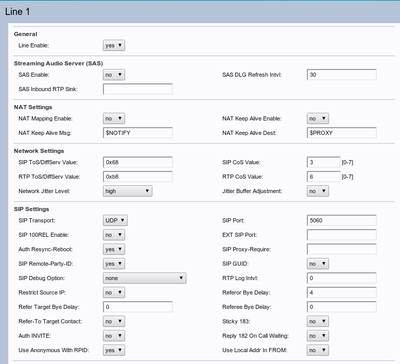
Task: Click the SIP CoS [0-7] range hint
Action: click(x=347, y=162)
